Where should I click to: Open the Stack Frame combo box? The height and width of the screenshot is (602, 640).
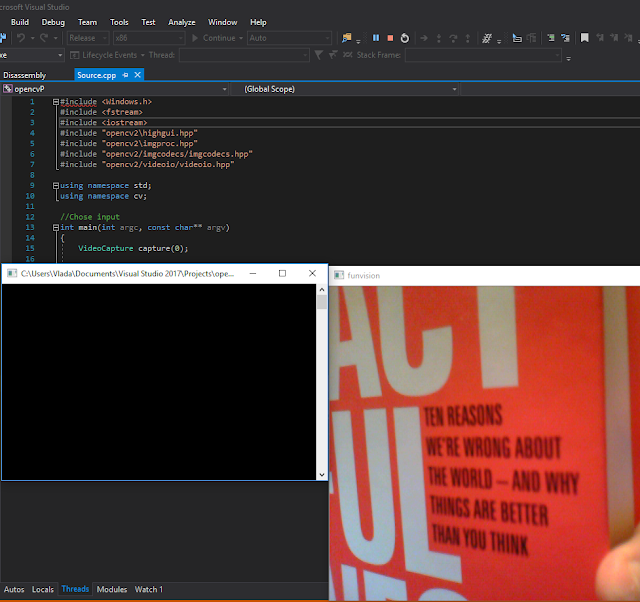point(483,55)
